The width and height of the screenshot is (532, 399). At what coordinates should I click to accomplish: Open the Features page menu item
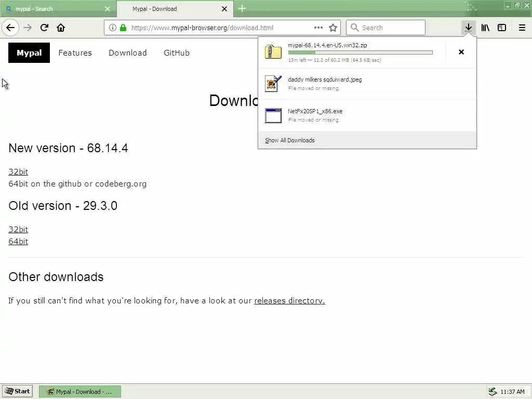point(75,53)
